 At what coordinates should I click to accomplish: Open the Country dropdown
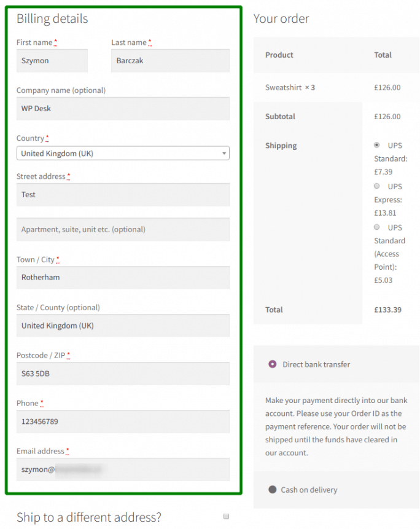(122, 152)
